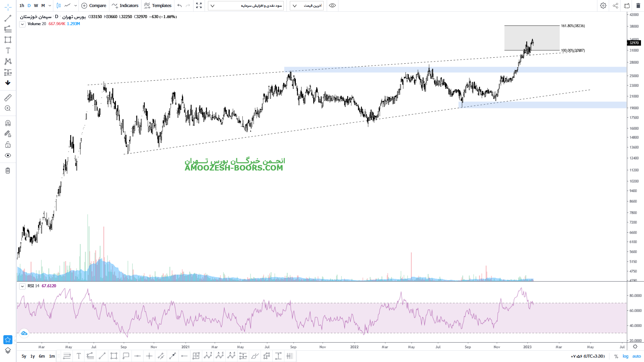Click the zoom in magnifier tool
Viewport: 644px width, 362px height.
pyautogui.click(x=8, y=108)
